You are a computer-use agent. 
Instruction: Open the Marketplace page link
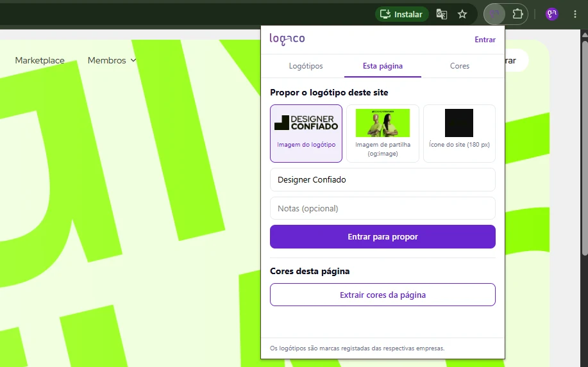(x=40, y=60)
